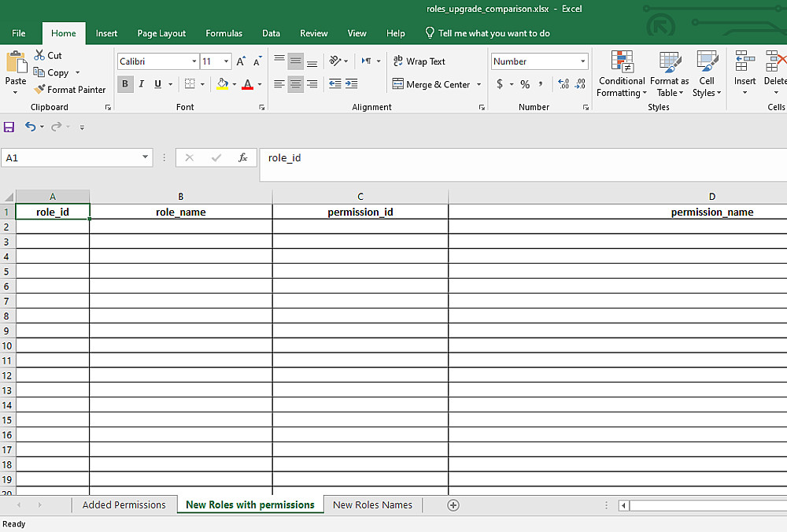Toggle Wrap Text for the cell

[419, 61]
